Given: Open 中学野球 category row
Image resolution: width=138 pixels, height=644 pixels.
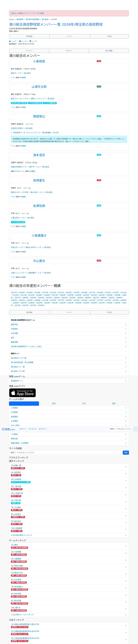Looking at the screenshot, I should tap(69, 412).
